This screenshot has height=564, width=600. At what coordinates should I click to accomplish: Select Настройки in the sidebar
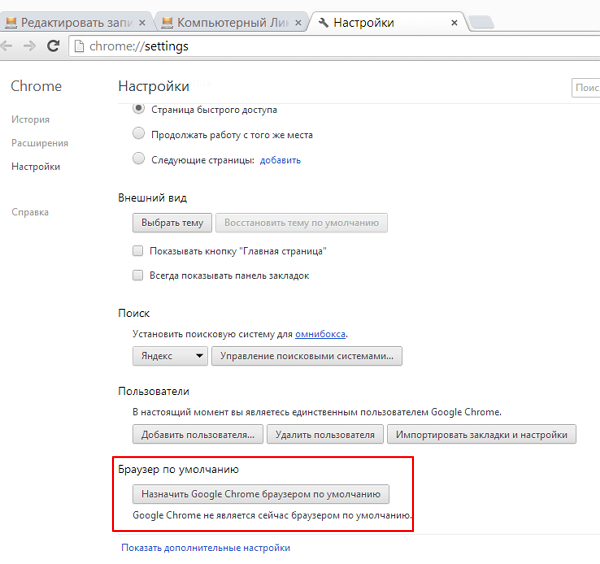(x=36, y=167)
